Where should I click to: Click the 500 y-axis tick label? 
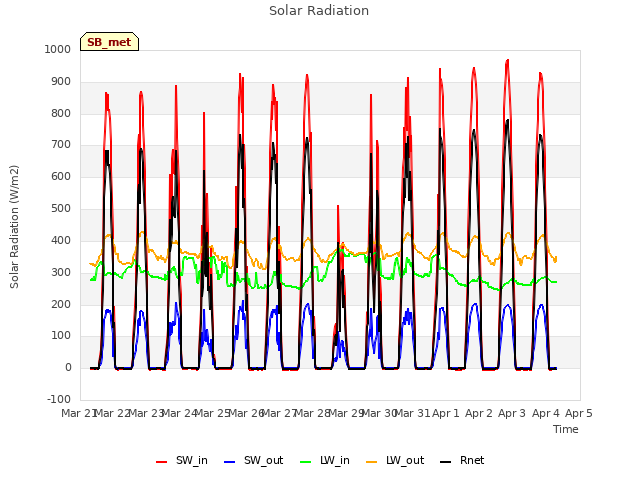click(x=61, y=208)
